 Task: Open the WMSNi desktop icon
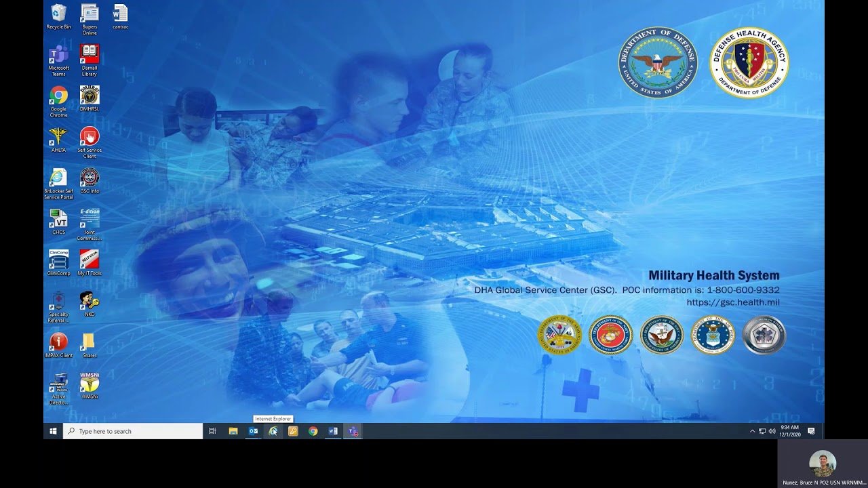[x=90, y=384]
